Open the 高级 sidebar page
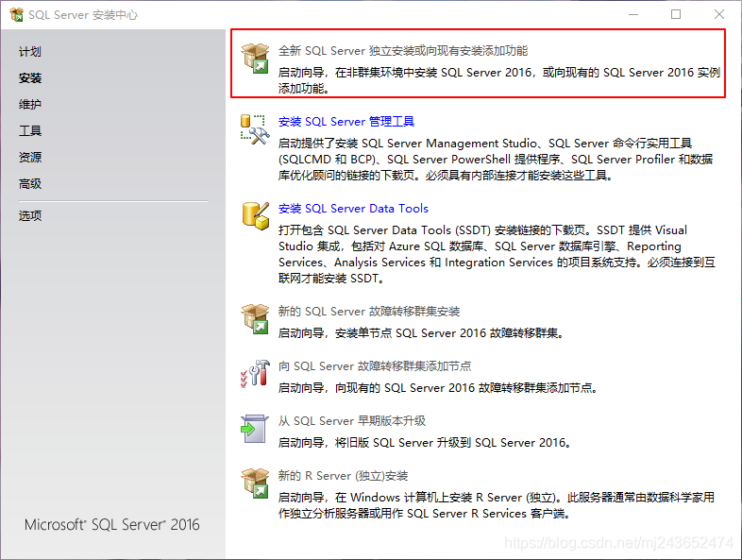Screen dimensions: 742x560 (x=30, y=183)
